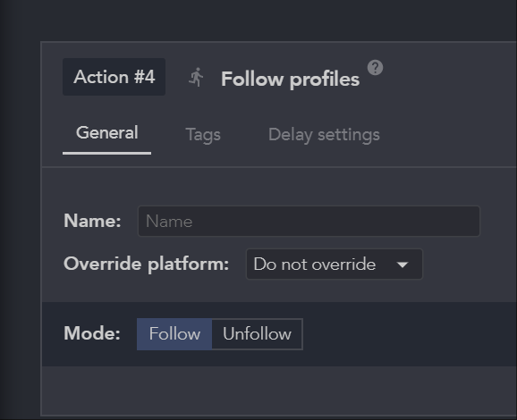Click the Name: field label
Viewport: 517px width, 420px height.
pyautogui.click(x=92, y=221)
